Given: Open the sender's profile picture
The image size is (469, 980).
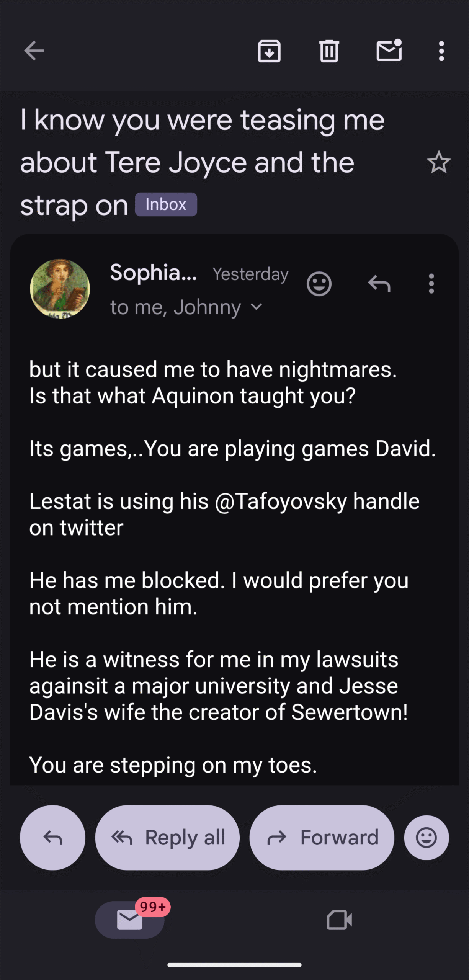Looking at the screenshot, I should [x=60, y=289].
